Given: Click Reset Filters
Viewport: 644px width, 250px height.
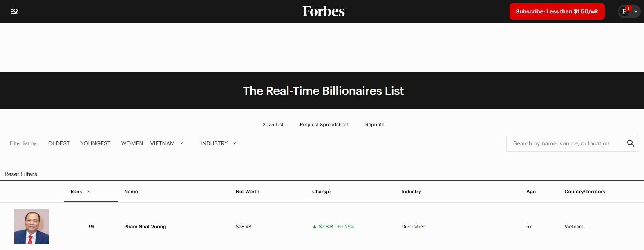Looking at the screenshot, I should pos(21,174).
